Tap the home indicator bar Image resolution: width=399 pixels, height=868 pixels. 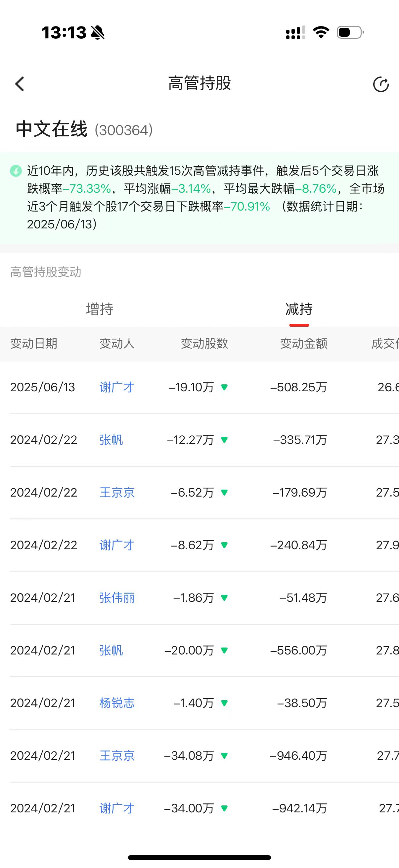coord(199,857)
